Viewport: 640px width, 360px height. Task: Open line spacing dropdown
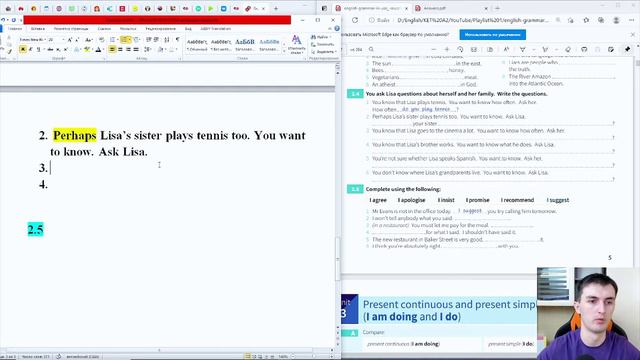point(148,49)
